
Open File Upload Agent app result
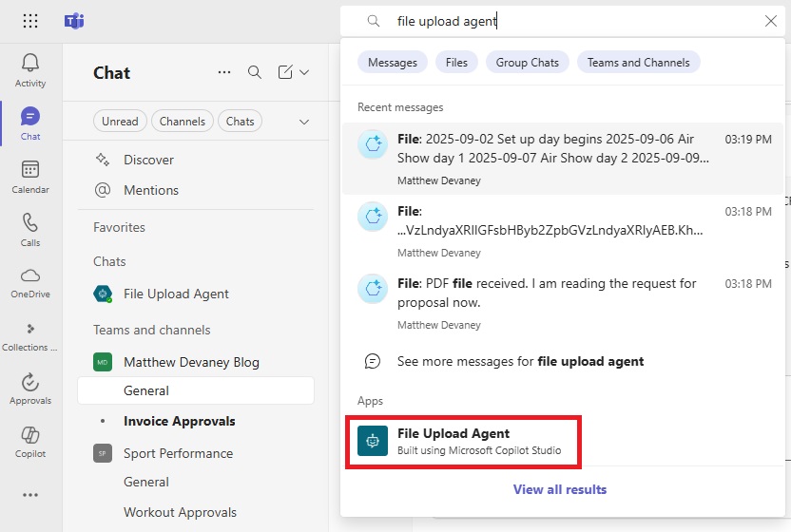pyautogui.click(x=463, y=441)
